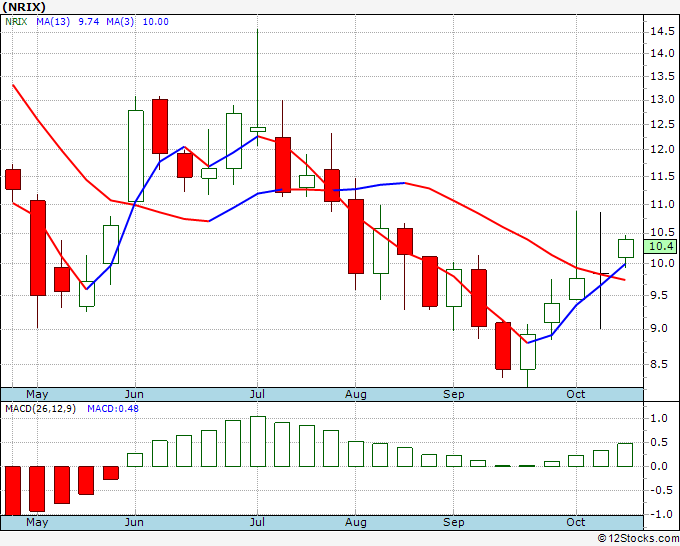680x546 pixels.
Task: Click the MACD(26,12,9) indicator label
Action: coord(40,409)
